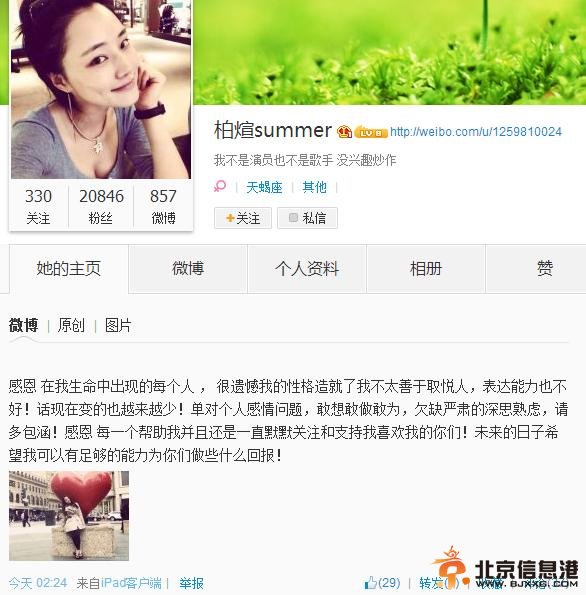Screen dimensions: 586x595
Task: Click the plus icon on 关注 button
Action: (230, 218)
